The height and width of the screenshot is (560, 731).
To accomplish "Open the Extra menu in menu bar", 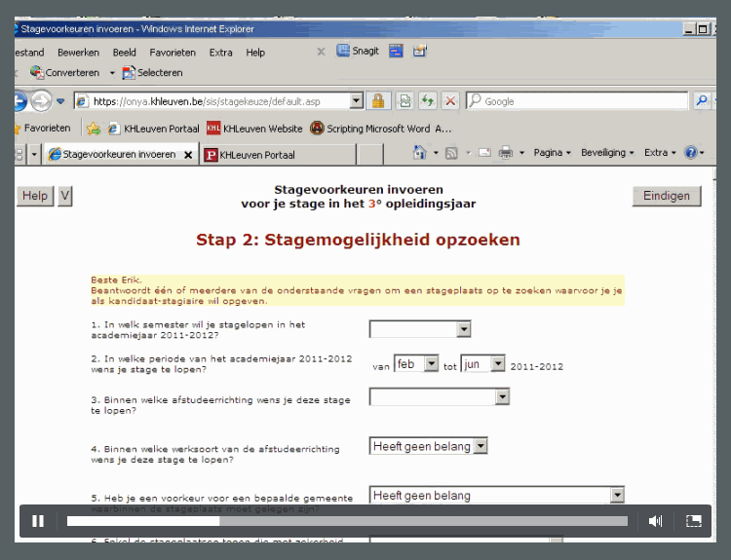I will (x=220, y=53).
